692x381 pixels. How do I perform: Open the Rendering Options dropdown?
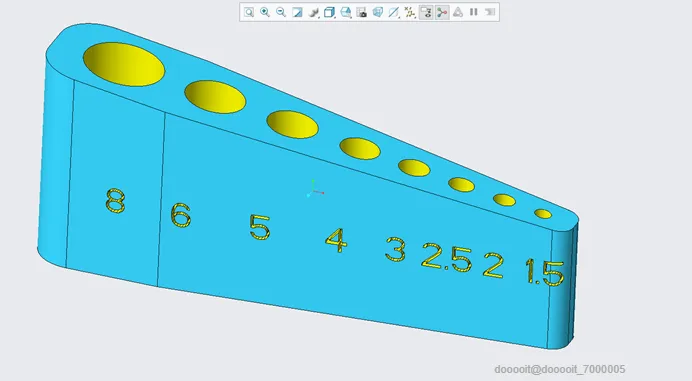tap(313, 12)
